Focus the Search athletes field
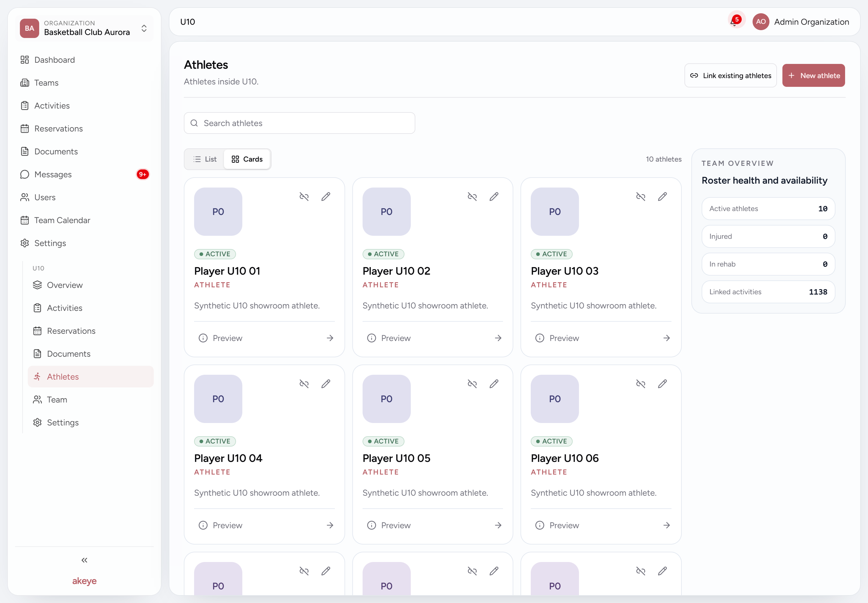This screenshot has height=603, width=868. point(300,123)
